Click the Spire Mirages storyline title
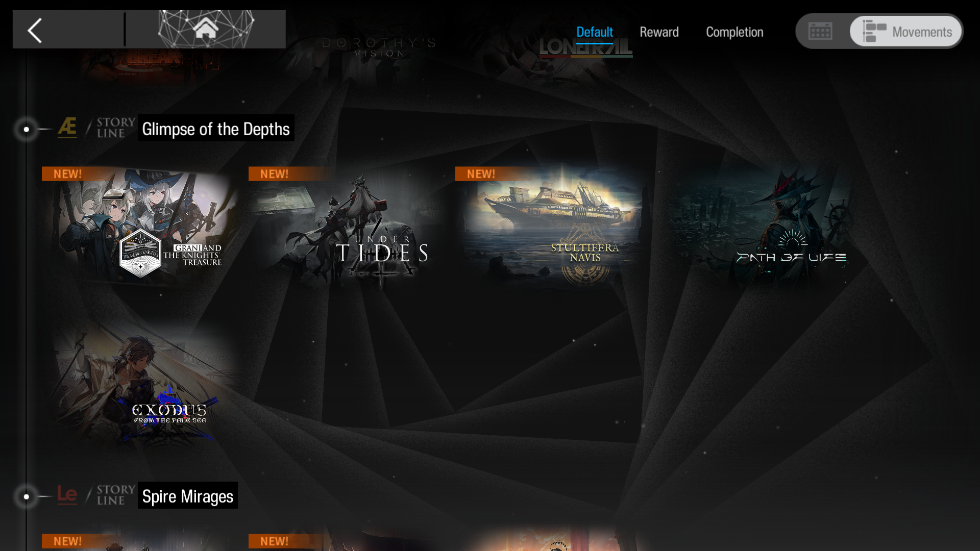Viewport: 980px width, 551px height. coord(187,496)
